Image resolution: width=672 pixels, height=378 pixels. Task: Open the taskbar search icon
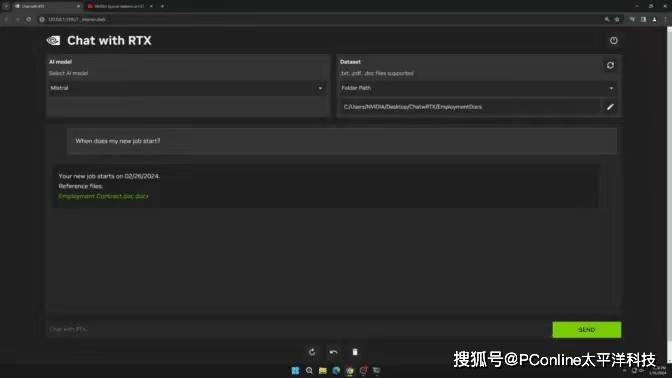point(309,371)
